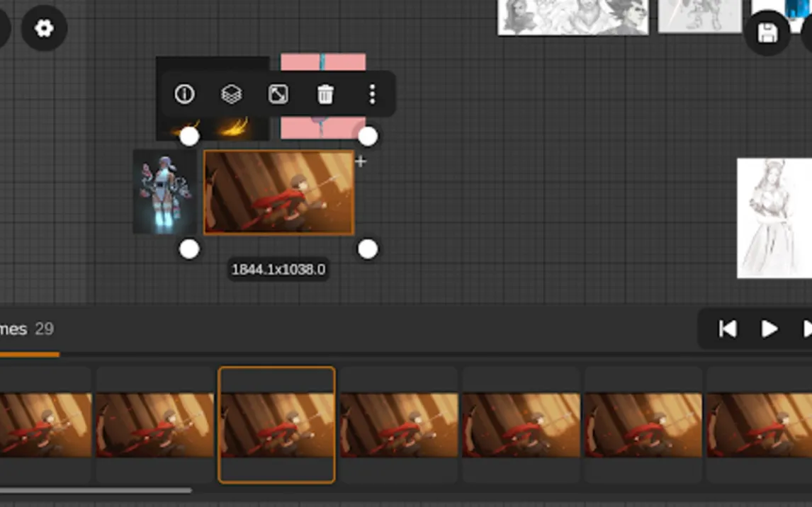Click the bottom-left resize handle

point(189,249)
